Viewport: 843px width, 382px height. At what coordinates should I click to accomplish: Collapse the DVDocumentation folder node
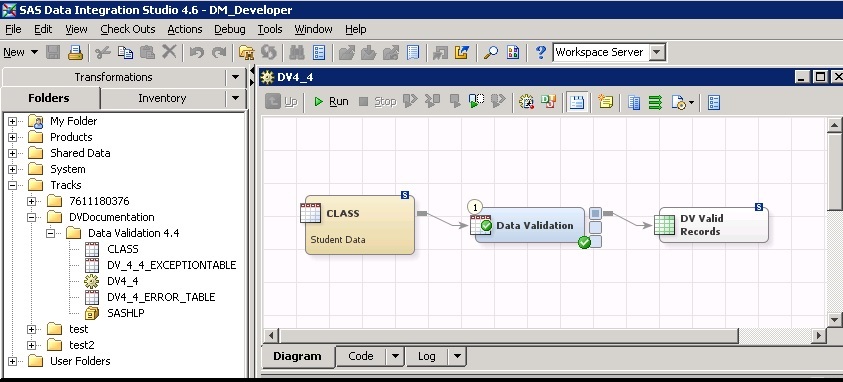pyautogui.click(x=32, y=218)
